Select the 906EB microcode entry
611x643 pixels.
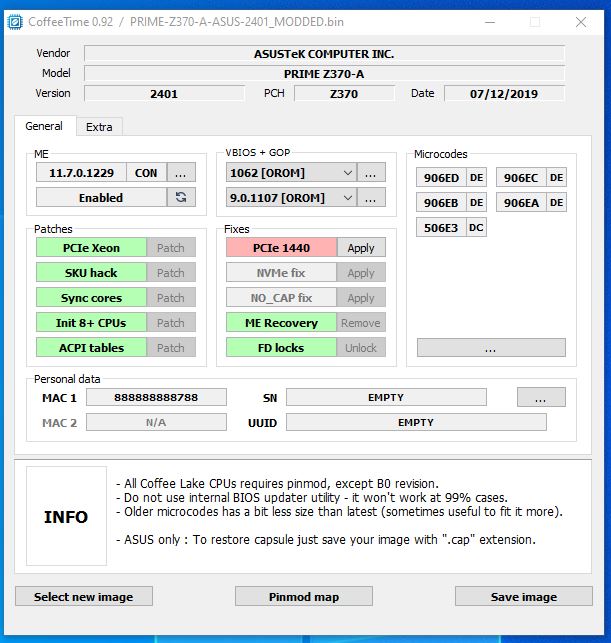pos(441,203)
